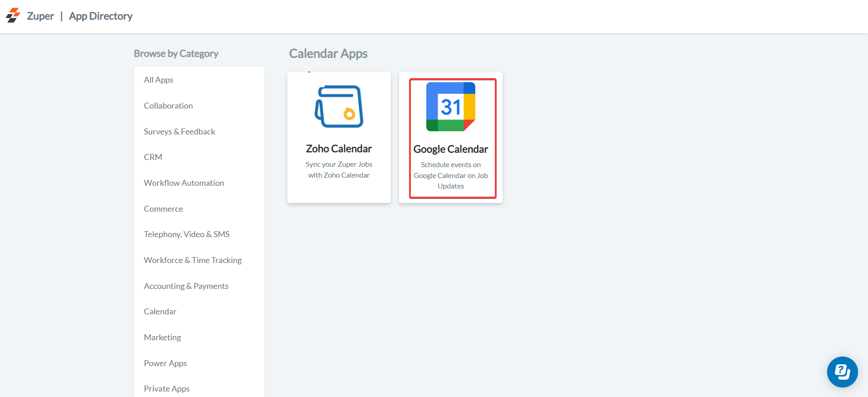868x397 pixels.
Task: Click the Browse by Category heading
Action: click(x=176, y=54)
